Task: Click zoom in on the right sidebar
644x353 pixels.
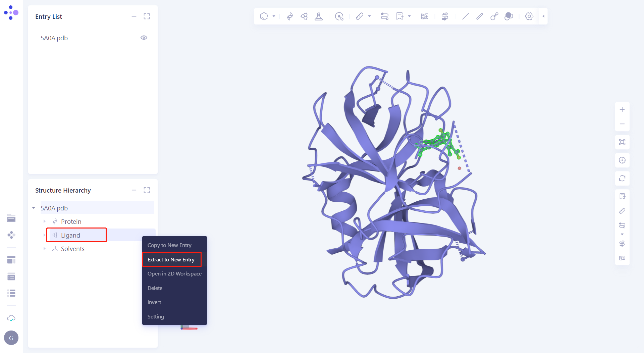Action: coord(622,109)
